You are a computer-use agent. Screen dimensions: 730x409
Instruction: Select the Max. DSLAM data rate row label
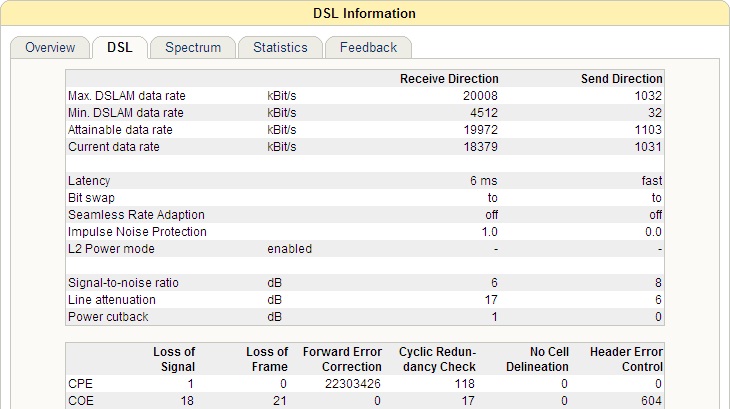(127, 96)
